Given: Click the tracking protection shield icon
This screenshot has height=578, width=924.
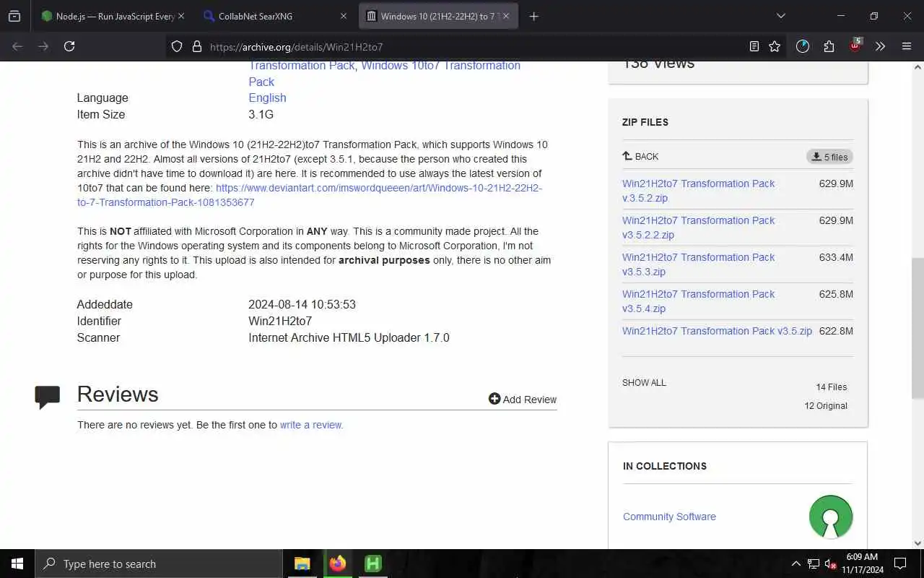Looking at the screenshot, I should [x=177, y=46].
